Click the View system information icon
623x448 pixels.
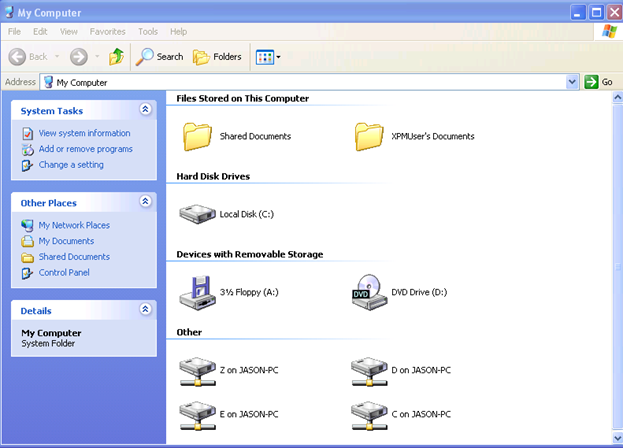(28, 133)
